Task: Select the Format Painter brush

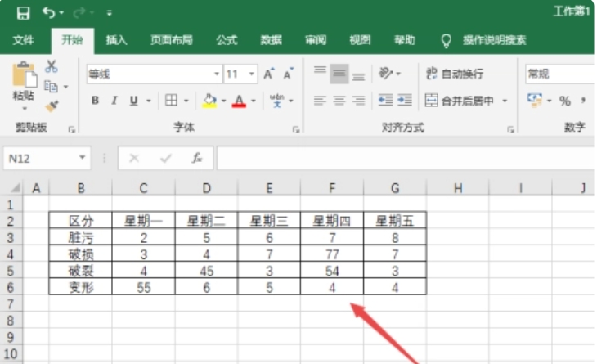Action: (52, 106)
